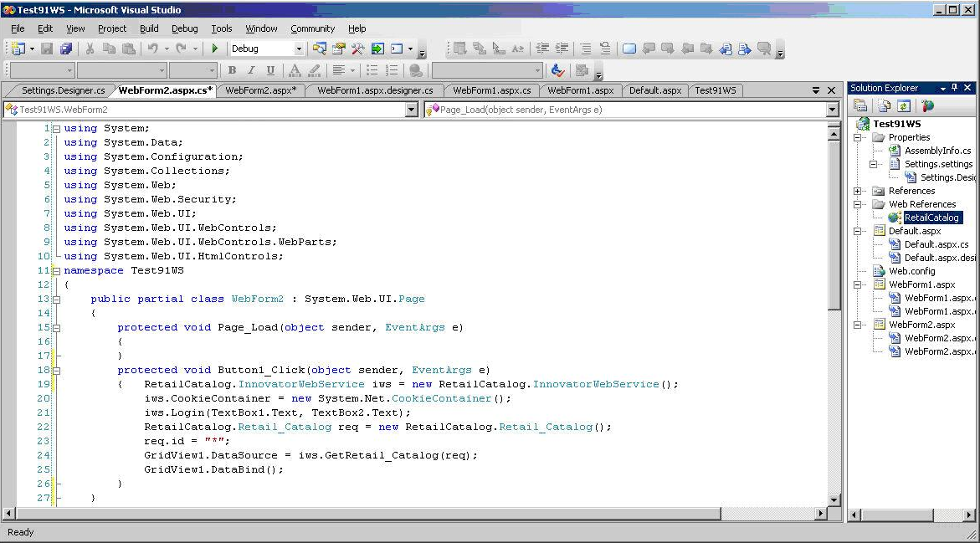
Task: Click the Redo toolbar icon
Action: click(x=182, y=49)
